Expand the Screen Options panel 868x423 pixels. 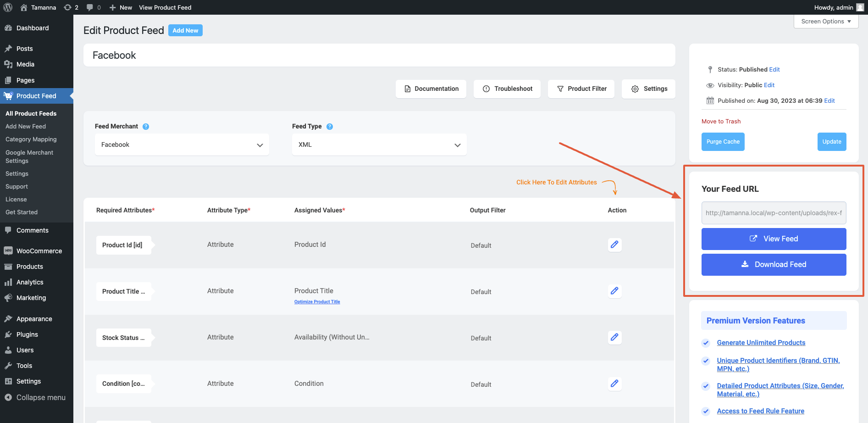point(826,22)
